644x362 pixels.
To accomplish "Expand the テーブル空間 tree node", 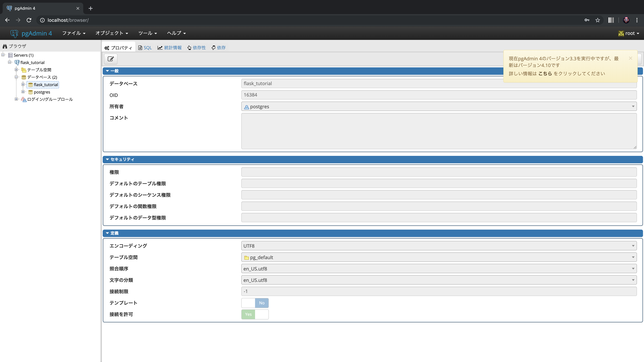I will coord(16,70).
